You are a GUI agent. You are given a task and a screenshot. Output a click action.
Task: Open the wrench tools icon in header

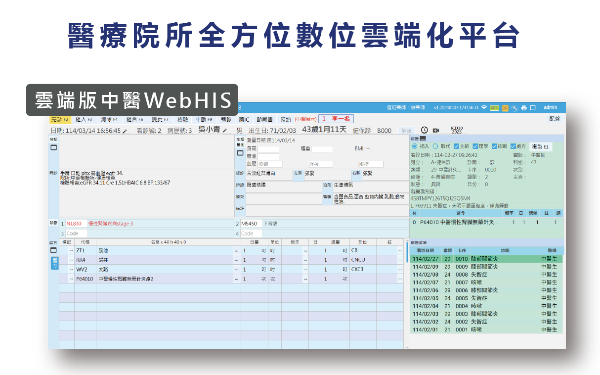pos(515,108)
